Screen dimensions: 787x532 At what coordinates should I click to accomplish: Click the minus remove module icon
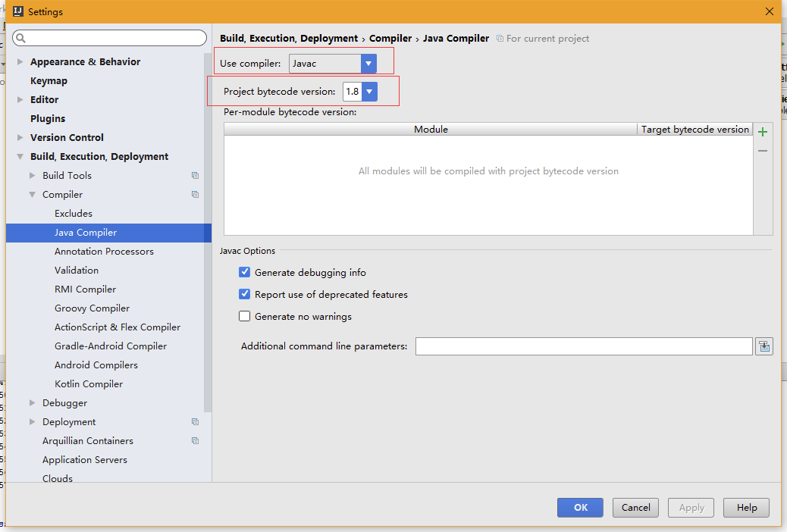coord(763,151)
